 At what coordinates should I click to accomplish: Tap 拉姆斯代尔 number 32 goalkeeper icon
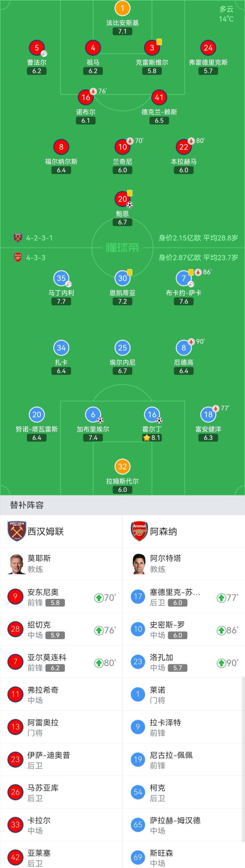pyautogui.click(x=122, y=467)
